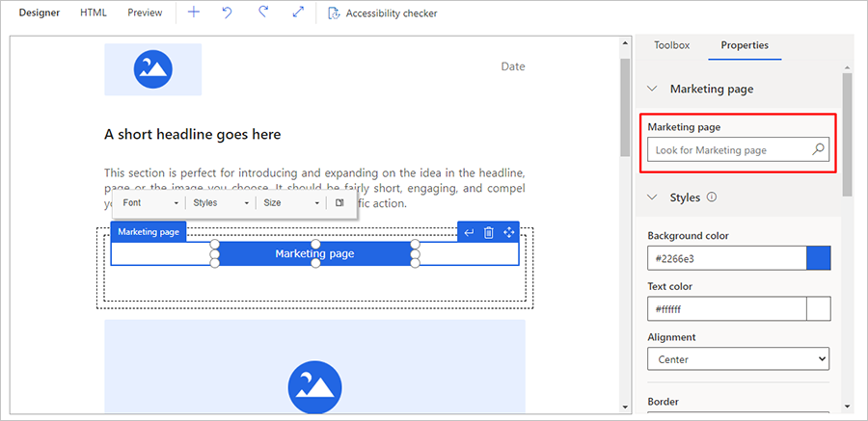Click the return arrow icon on element toolbar

[x=469, y=232]
